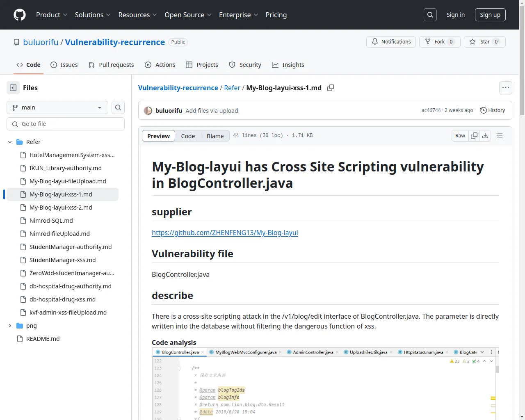Switch file view to Code
The image size is (525, 420).
click(188, 136)
